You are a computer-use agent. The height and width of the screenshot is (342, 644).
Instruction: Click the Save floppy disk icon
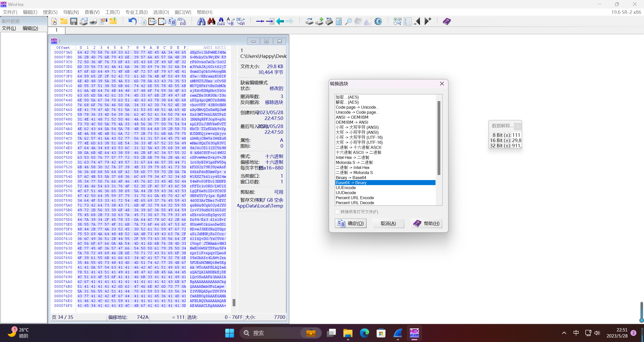pyautogui.click(x=74, y=22)
